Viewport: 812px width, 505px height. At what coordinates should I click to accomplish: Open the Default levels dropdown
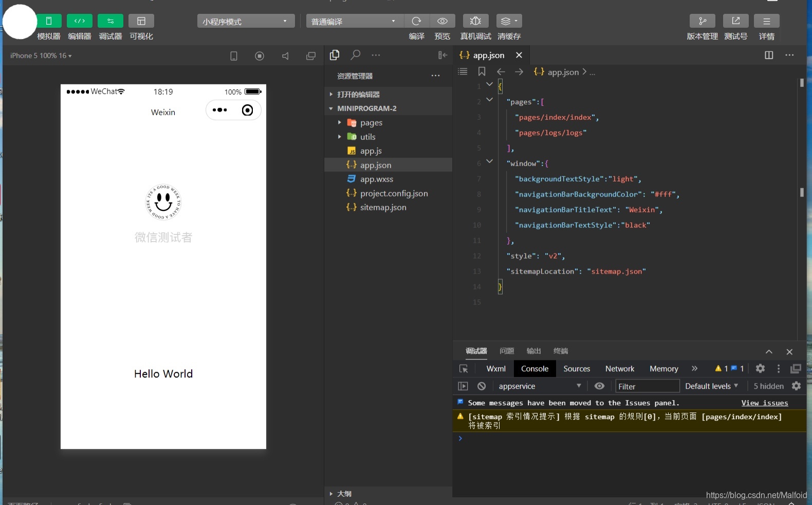point(712,386)
